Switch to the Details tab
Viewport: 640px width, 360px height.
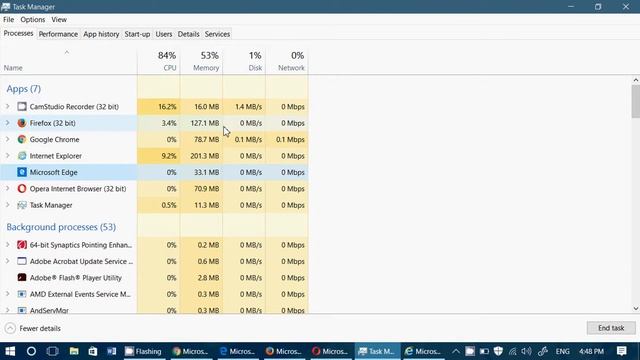pyautogui.click(x=188, y=34)
